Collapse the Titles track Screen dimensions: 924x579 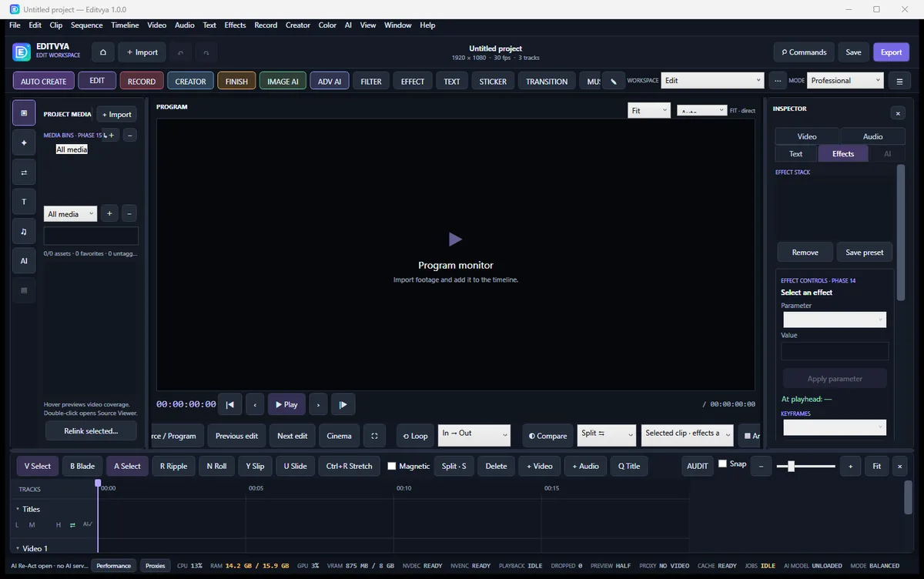pos(18,509)
